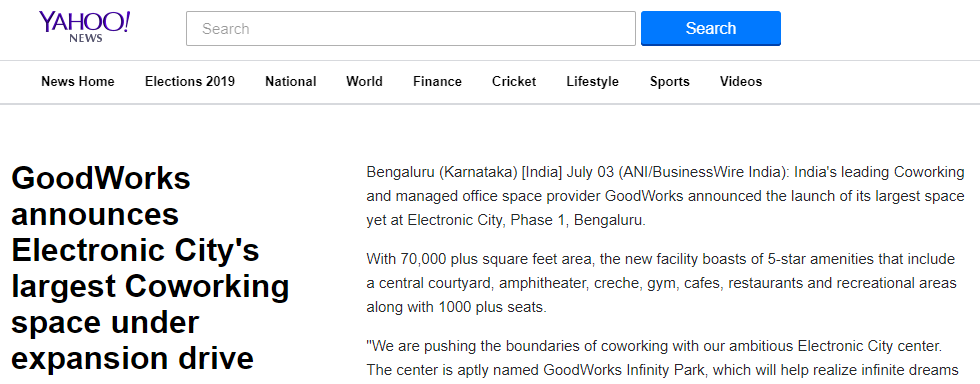The height and width of the screenshot is (384, 980).
Task: Click the blue Search button
Action: pos(711,28)
